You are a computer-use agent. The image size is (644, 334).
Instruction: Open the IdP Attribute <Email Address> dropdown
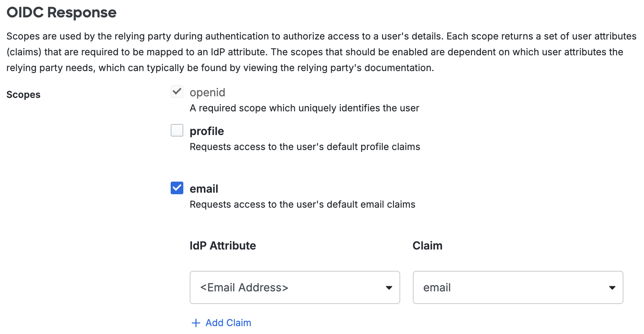(x=294, y=287)
